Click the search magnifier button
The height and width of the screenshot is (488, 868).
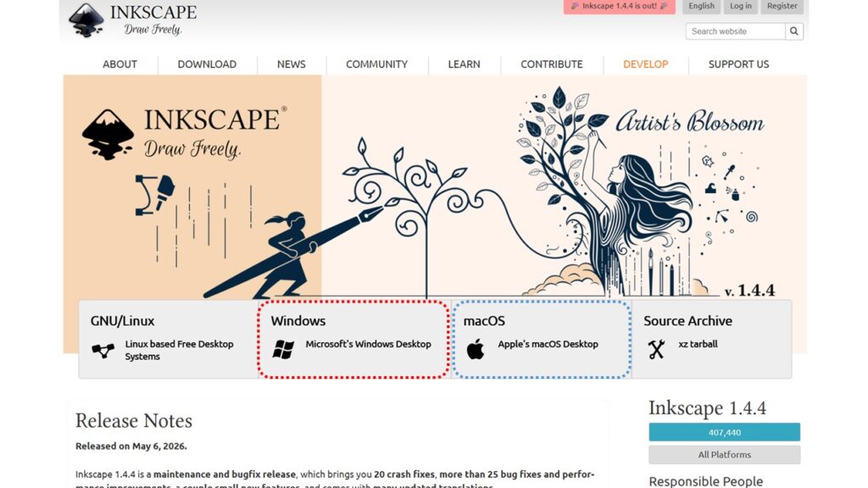793,31
